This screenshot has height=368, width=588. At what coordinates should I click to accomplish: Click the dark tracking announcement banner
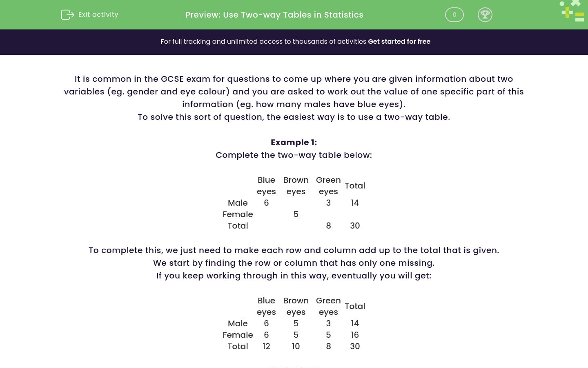(x=294, y=42)
